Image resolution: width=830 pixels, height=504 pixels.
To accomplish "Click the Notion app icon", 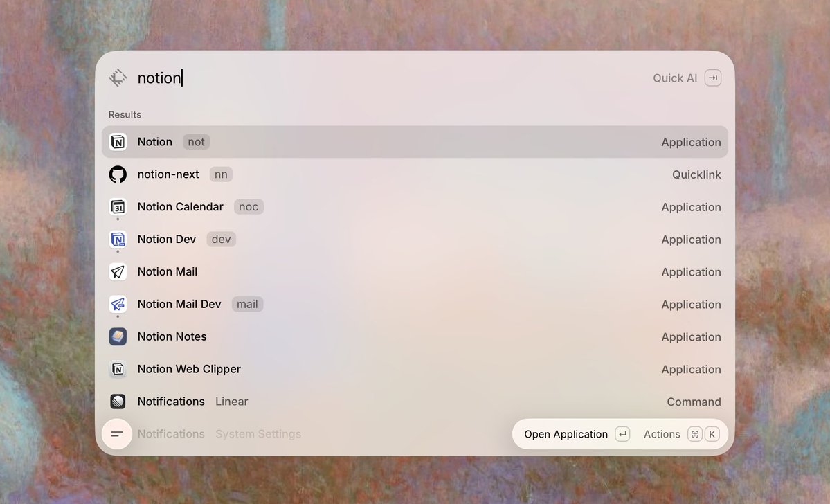I will (x=118, y=142).
